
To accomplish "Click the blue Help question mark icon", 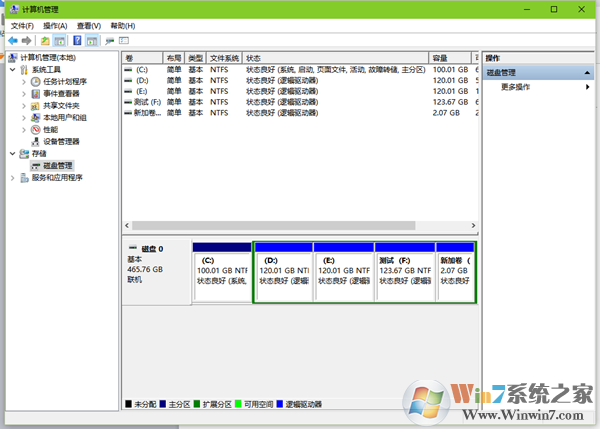I will tap(76, 41).
